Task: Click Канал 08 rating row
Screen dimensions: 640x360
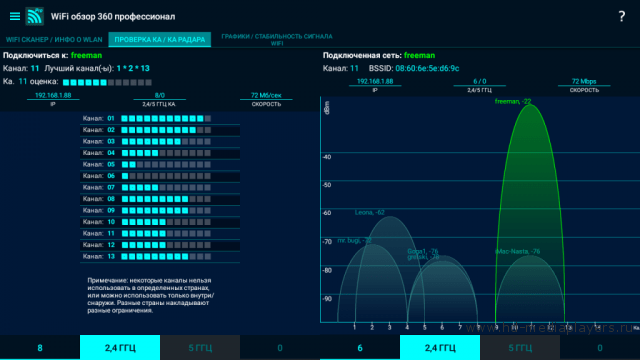Action: 160,199
